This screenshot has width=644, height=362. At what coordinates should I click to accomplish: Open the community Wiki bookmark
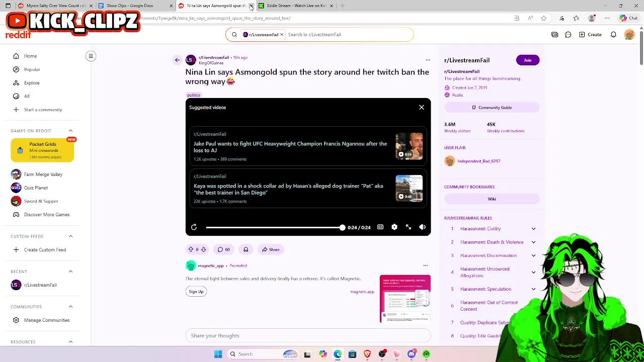coord(492,199)
